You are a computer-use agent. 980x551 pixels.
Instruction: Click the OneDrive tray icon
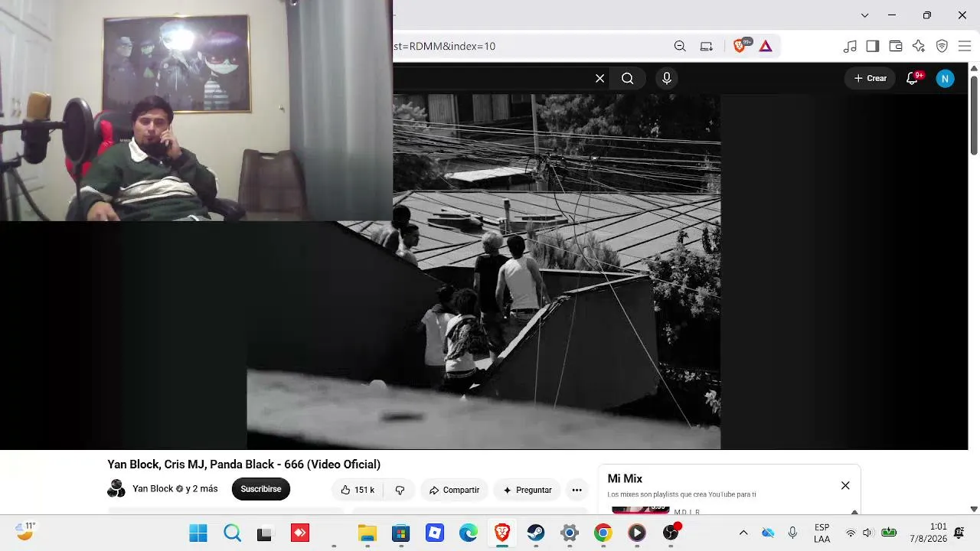(768, 533)
